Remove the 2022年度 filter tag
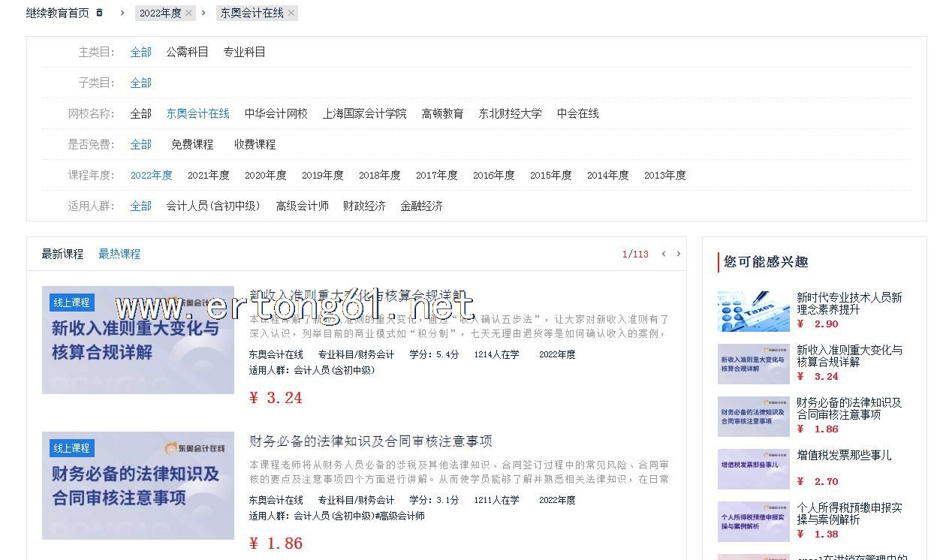 [x=189, y=13]
